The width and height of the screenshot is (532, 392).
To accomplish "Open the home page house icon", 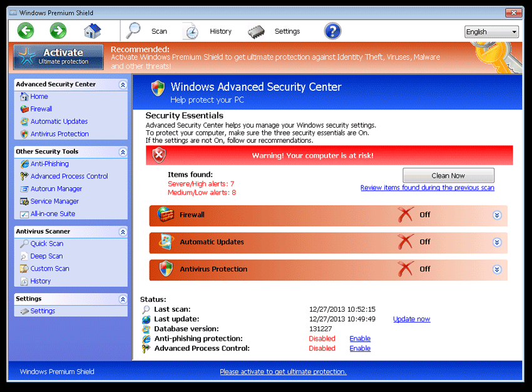I will tap(93, 31).
